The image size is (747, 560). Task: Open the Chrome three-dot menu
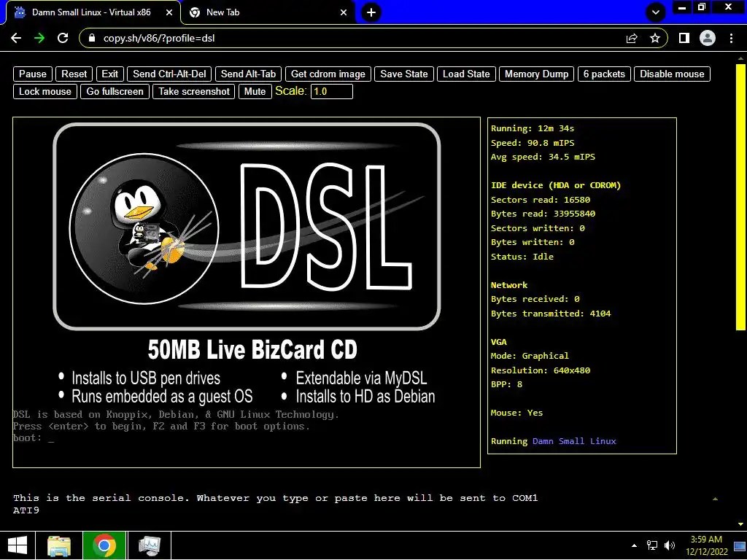coord(731,38)
